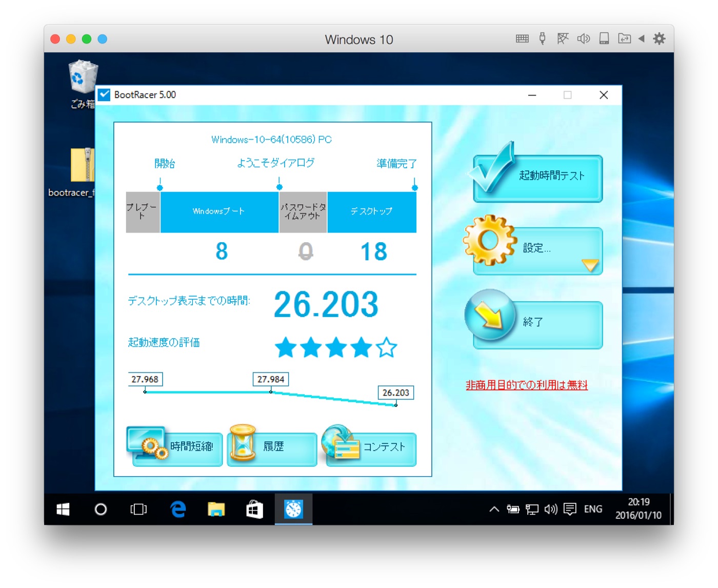
Task: Collapse the VM toolbar left arrow
Action: (x=641, y=38)
